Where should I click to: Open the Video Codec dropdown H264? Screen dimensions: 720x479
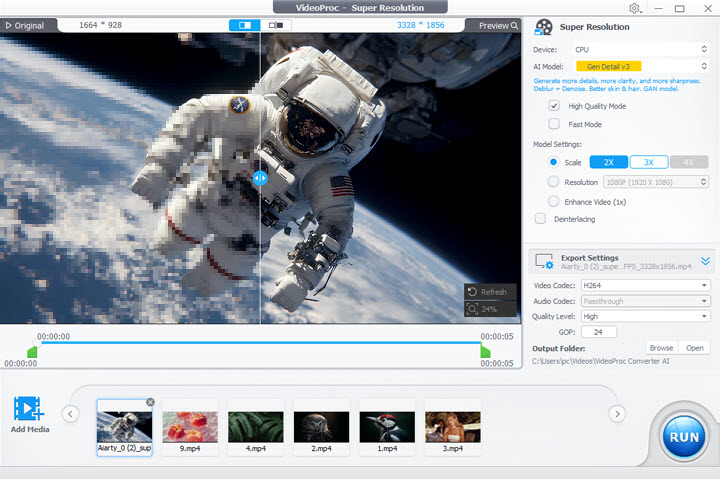[x=646, y=286]
